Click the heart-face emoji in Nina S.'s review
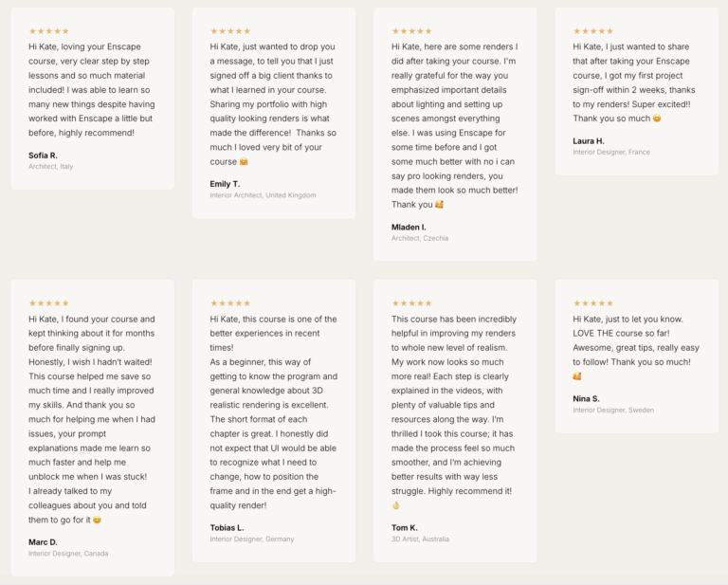 point(576,376)
